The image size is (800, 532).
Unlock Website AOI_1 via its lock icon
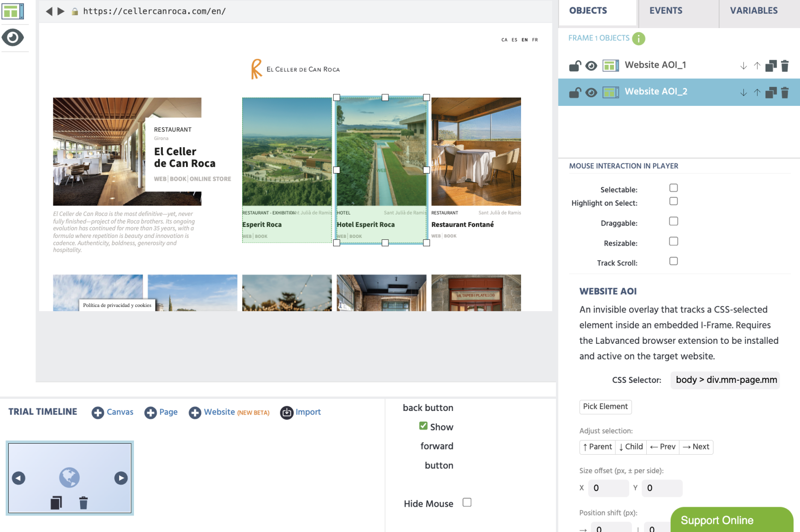[575, 66]
